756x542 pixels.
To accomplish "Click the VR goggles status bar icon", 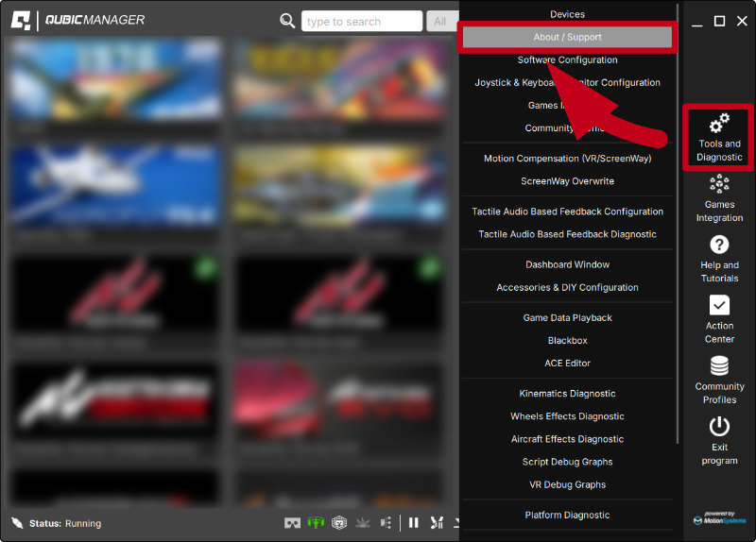I will coord(292,523).
